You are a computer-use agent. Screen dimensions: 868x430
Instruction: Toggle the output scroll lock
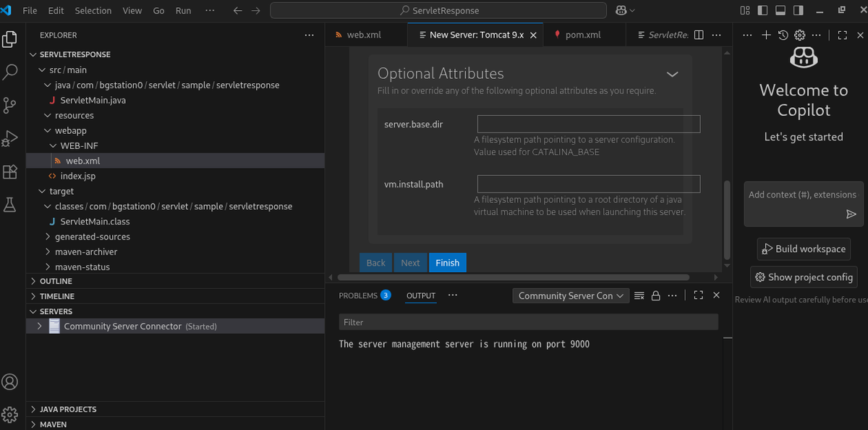(x=656, y=295)
